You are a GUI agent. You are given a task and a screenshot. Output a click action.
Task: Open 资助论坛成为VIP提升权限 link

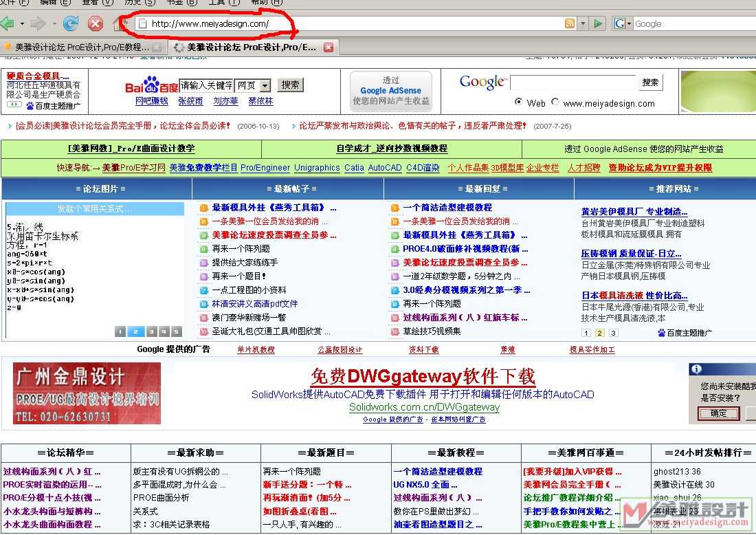click(x=660, y=167)
